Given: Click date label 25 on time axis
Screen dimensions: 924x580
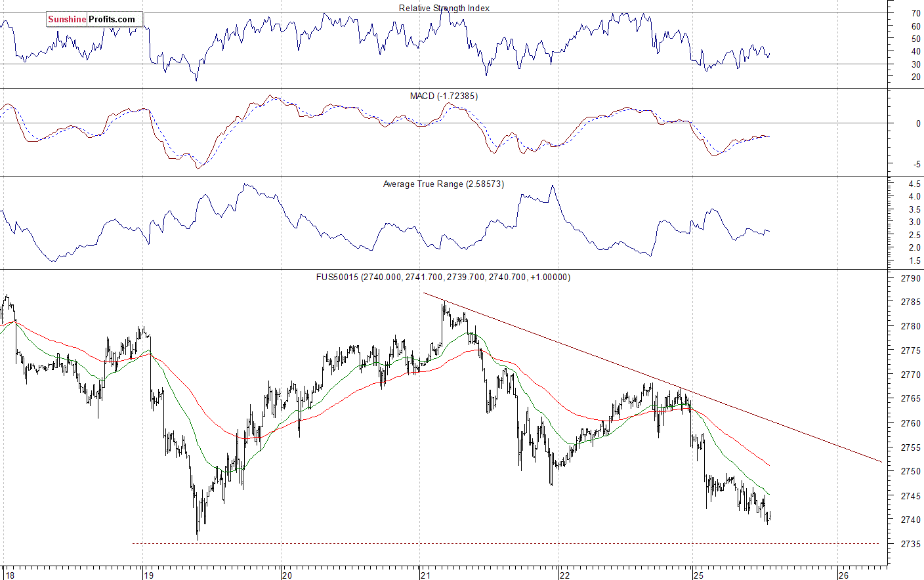Looking at the screenshot, I should click(698, 575).
